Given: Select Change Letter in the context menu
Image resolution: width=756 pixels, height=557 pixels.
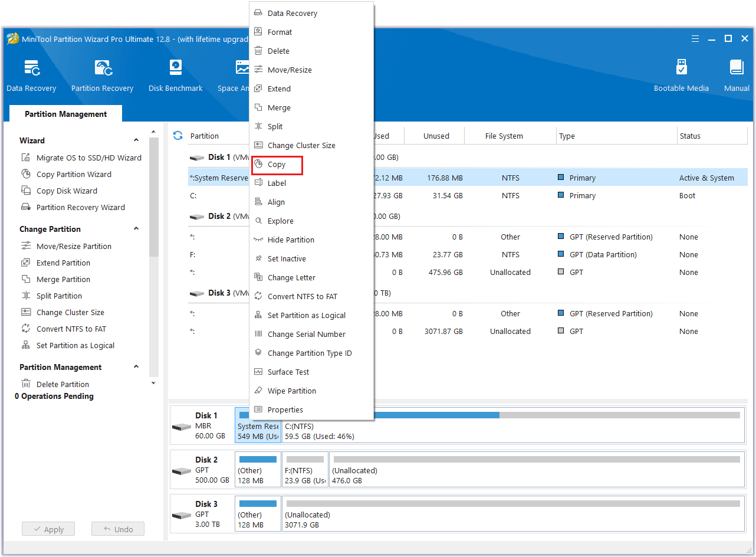Looking at the screenshot, I should coord(311,277).
